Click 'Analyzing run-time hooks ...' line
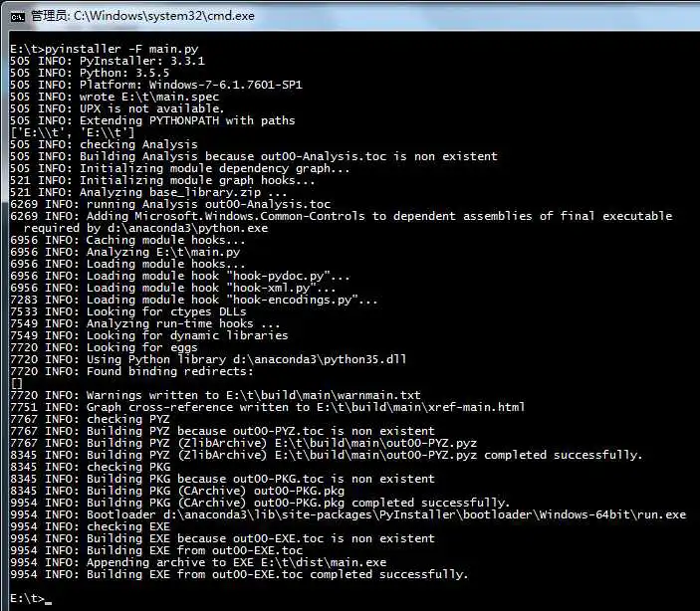This screenshot has width=700, height=611. 145,324
